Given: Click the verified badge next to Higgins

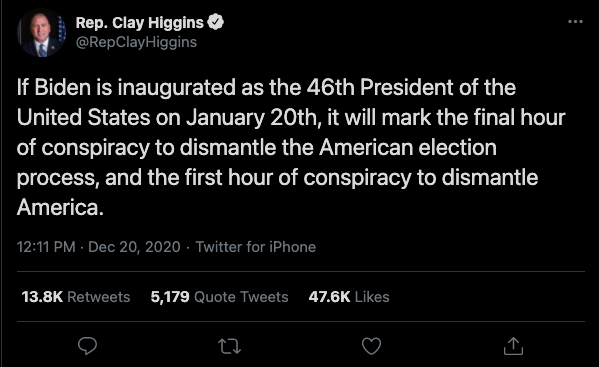Looking at the screenshot, I should coord(215,22).
